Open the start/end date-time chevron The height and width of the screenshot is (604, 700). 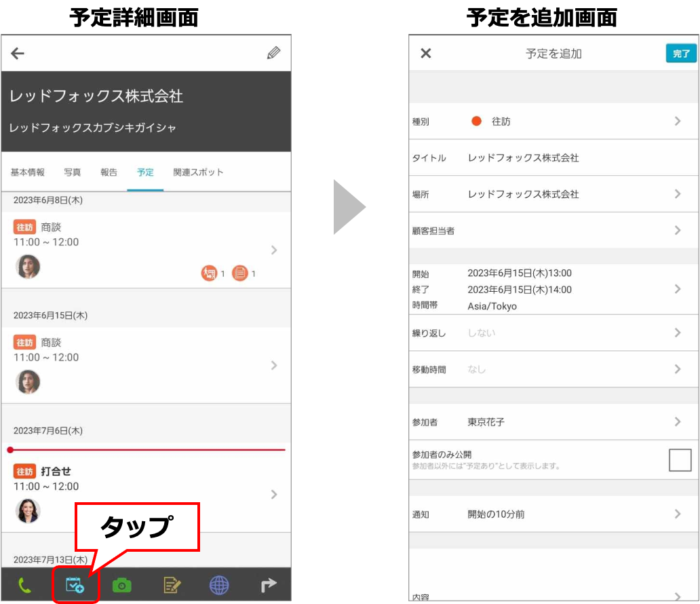678,289
